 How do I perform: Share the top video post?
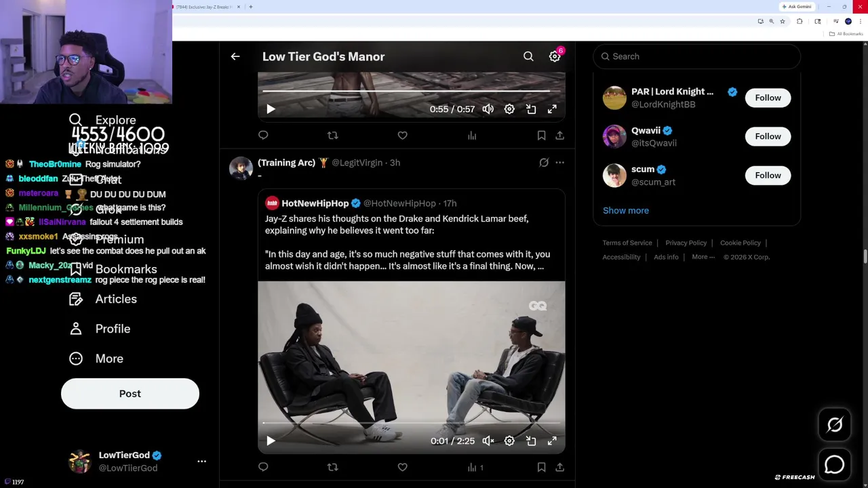pos(559,136)
